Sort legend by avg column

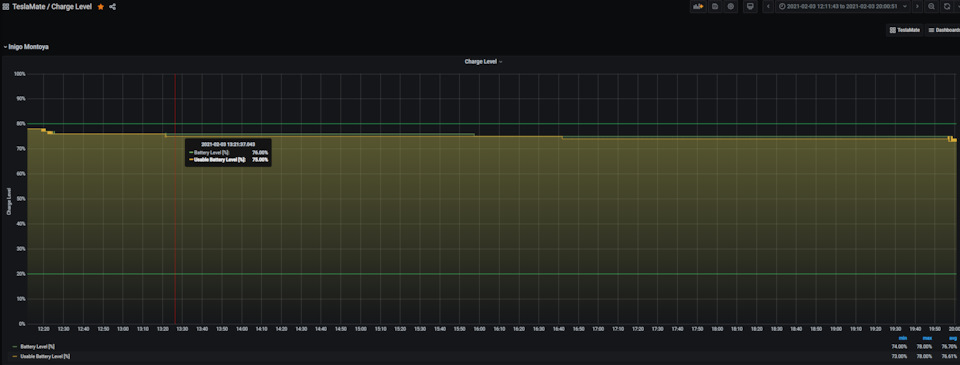[952, 338]
